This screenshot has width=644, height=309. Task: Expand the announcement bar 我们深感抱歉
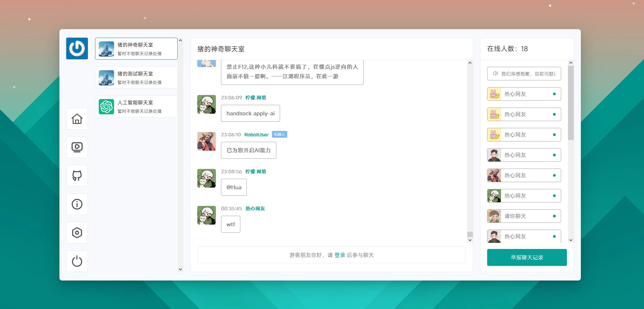point(523,73)
